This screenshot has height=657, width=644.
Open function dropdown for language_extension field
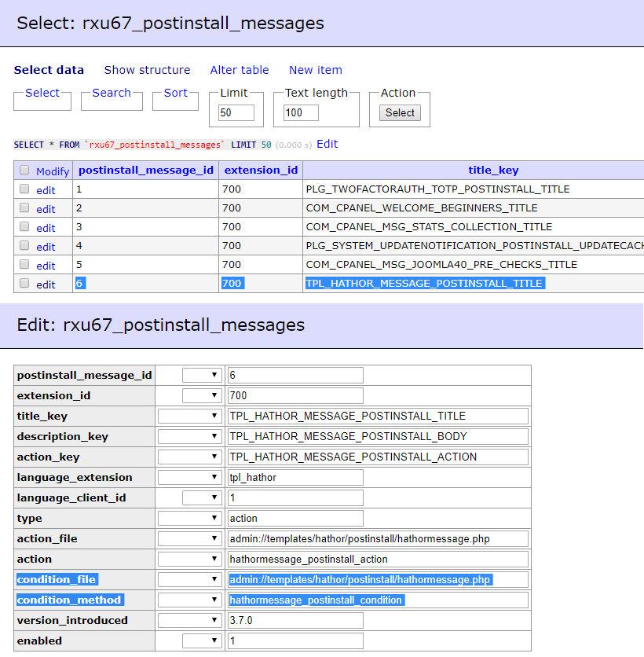(x=190, y=477)
